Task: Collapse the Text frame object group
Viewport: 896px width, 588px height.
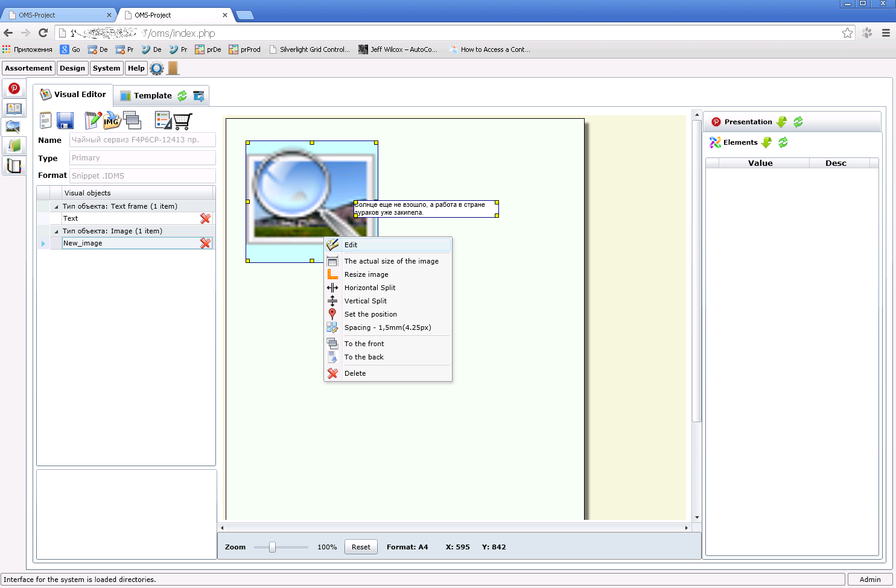Action: click(57, 206)
